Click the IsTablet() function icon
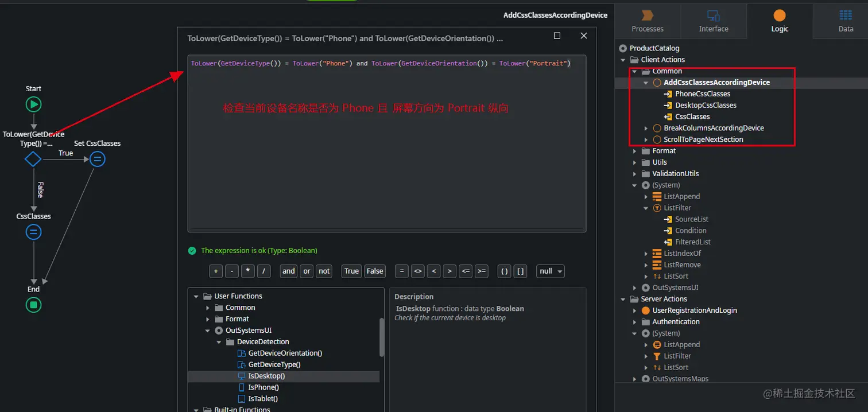868x412 pixels. (x=242, y=398)
